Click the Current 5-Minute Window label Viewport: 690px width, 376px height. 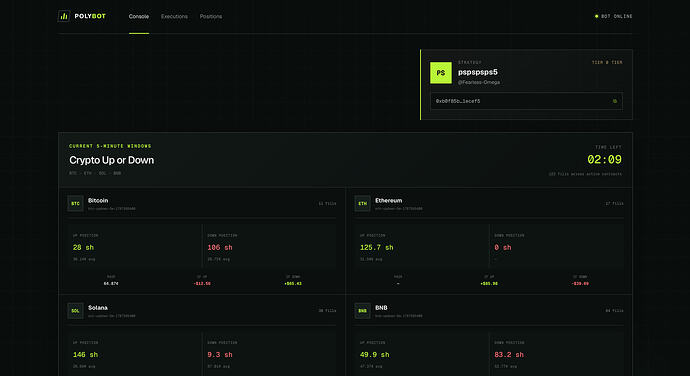tap(110, 146)
